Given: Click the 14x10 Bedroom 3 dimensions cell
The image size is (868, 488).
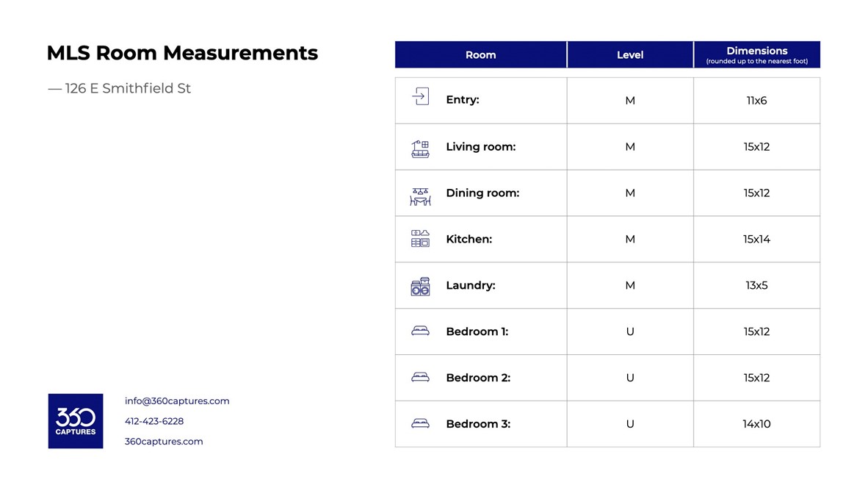Looking at the screenshot, I should click(756, 424).
